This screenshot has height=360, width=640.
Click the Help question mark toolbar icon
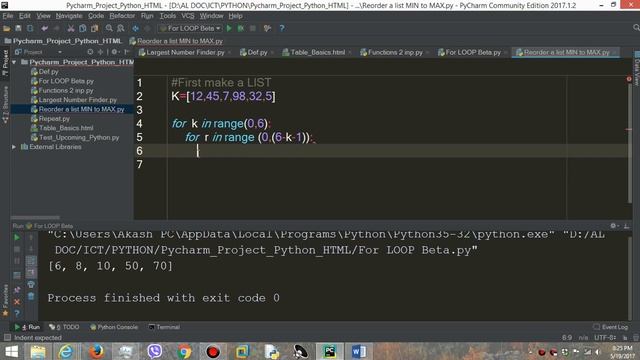pyautogui.click(x=282, y=28)
